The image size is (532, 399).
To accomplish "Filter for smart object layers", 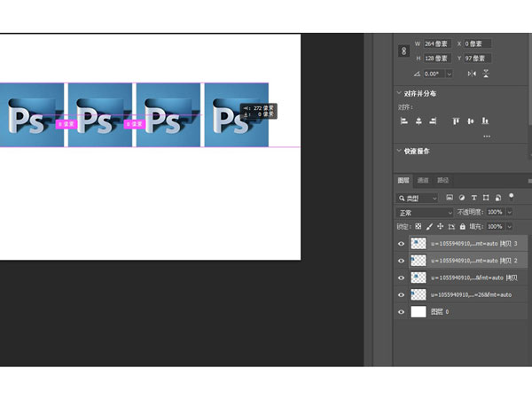I will 498,198.
